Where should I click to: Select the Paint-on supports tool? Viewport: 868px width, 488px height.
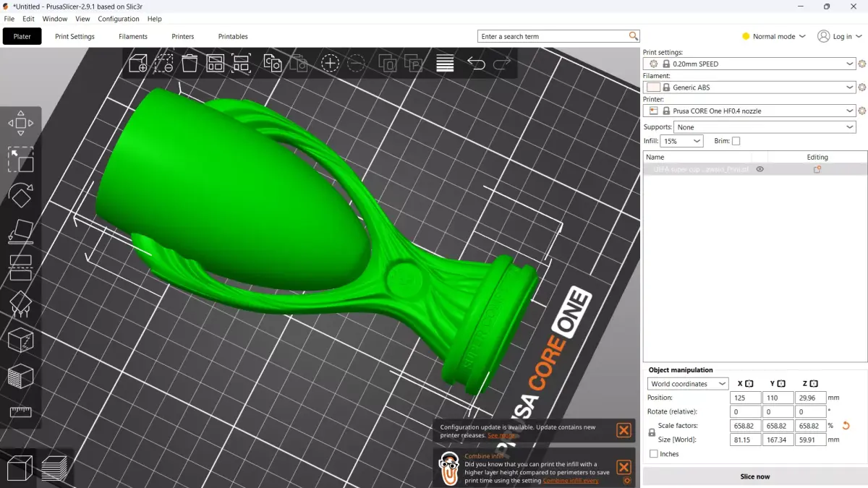20,304
